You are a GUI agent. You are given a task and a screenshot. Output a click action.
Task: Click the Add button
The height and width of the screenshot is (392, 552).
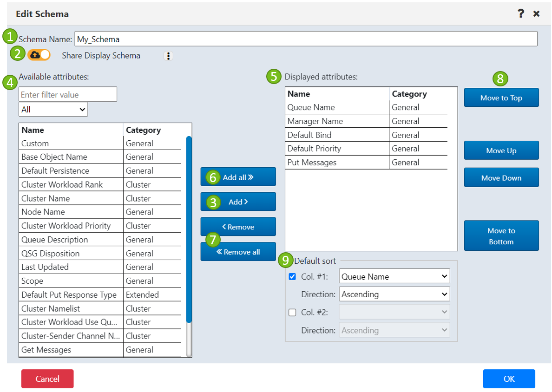click(238, 202)
